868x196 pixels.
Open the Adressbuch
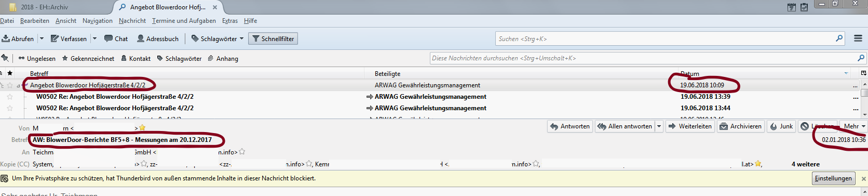(x=158, y=38)
